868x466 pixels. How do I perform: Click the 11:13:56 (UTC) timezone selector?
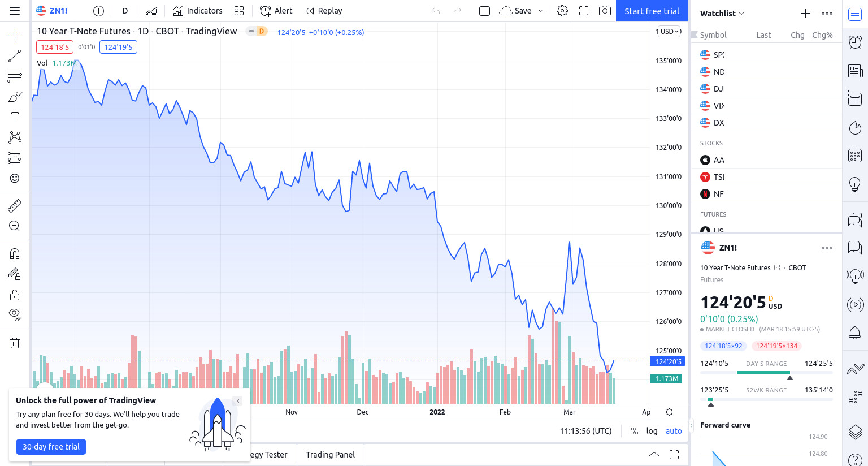coord(586,431)
